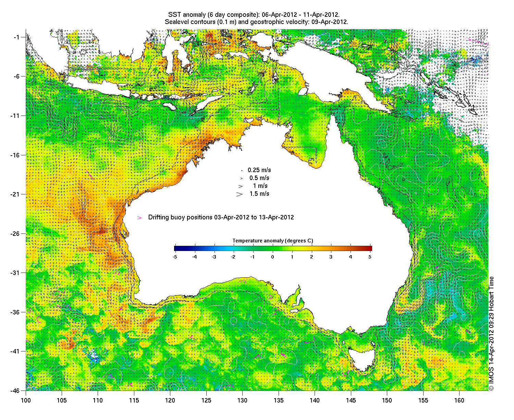Click the longitude axis label 115

(x=134, y=400)
